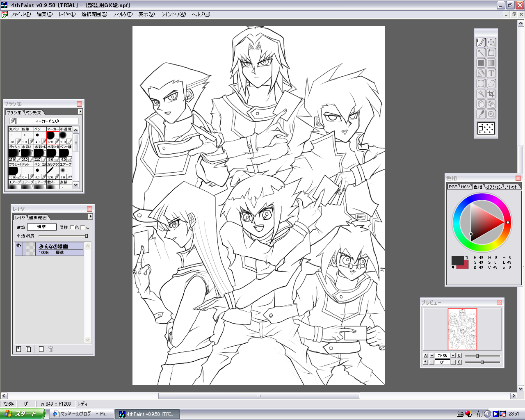Click the duplicate layer icon
The image size is (525, 420).
click(28, 349)
